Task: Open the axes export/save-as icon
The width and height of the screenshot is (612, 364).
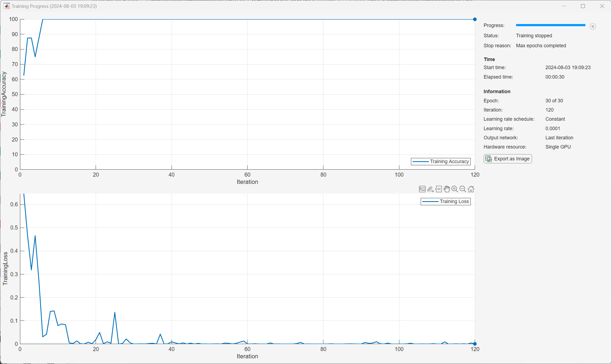Action: 430,189
